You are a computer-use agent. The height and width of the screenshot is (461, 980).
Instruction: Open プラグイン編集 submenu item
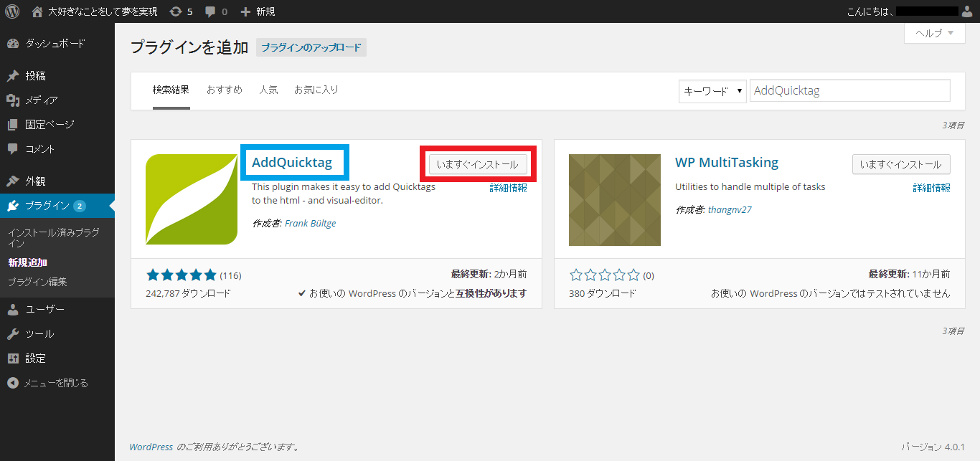coord(37,282)
